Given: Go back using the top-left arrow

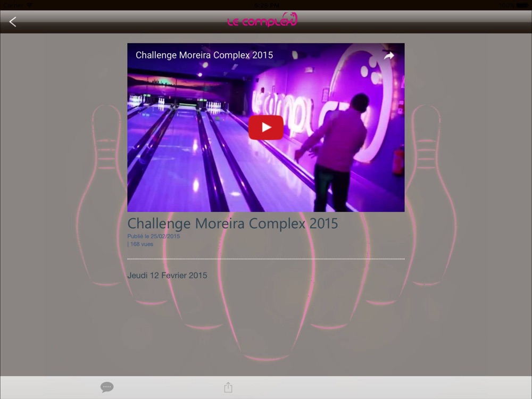Looking at the screenshot, I should [13, 22].
